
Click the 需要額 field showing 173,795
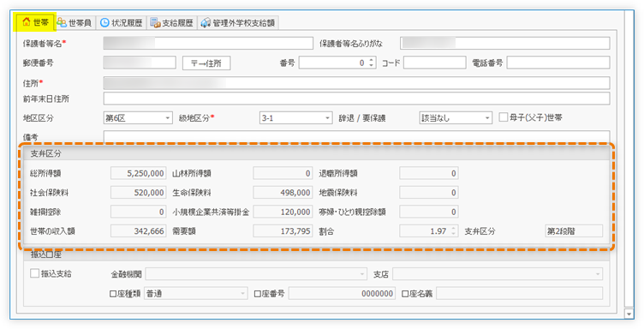[x=283, y=231]
